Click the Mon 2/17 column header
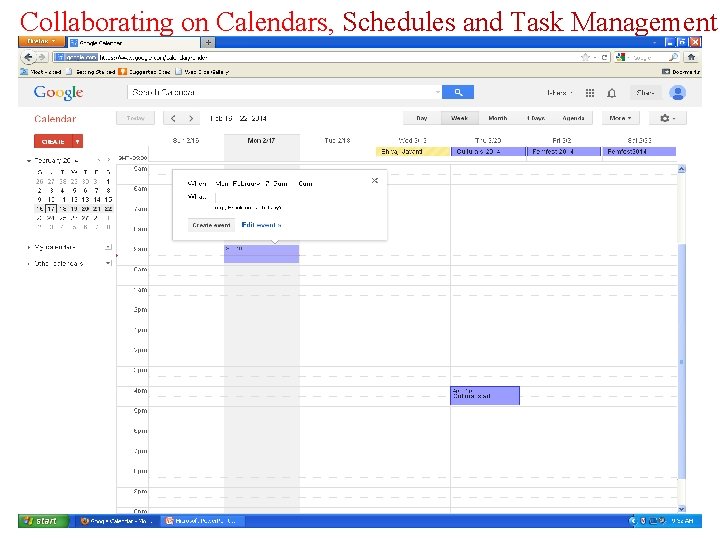Screen dimensions: 720x540 (x=261, y=141)
